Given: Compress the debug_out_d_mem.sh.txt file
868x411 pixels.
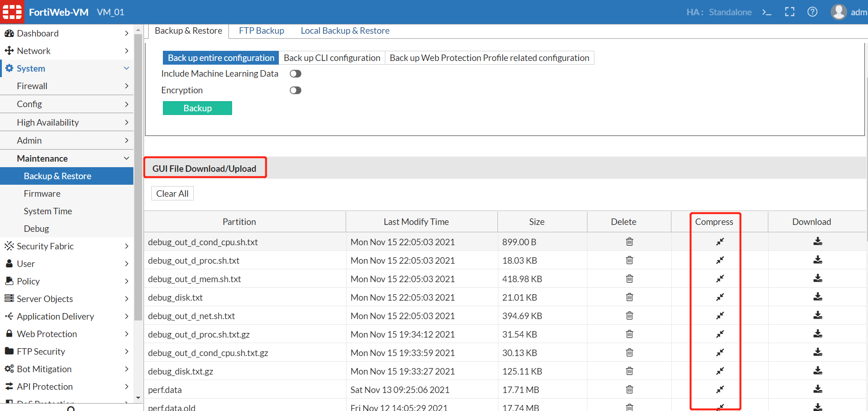Looking at the screenshot, I should coord(720,279).
